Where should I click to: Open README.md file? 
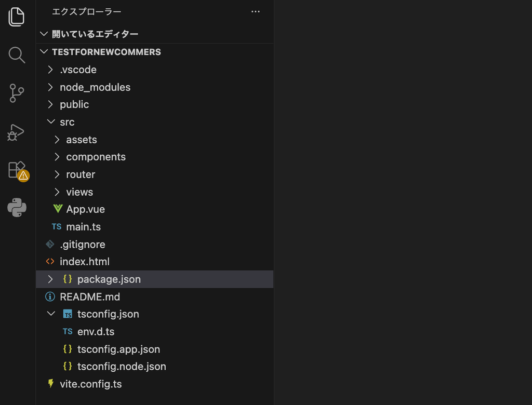(89, 297)
